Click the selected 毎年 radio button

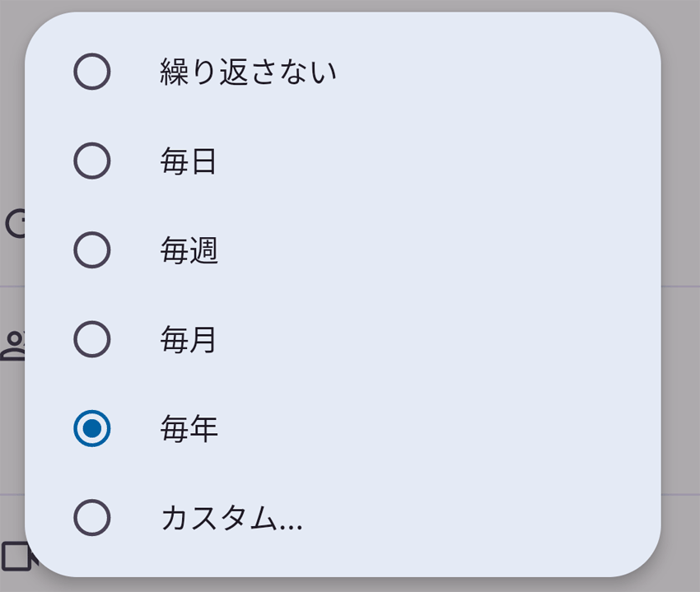[92, 428]
